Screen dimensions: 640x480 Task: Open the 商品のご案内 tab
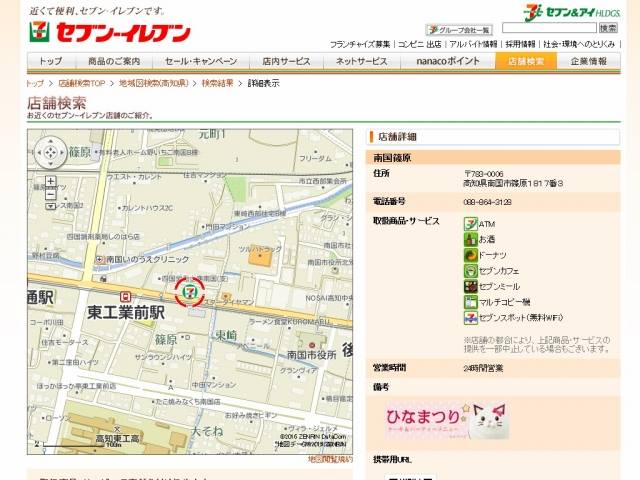tap(114, 61)
